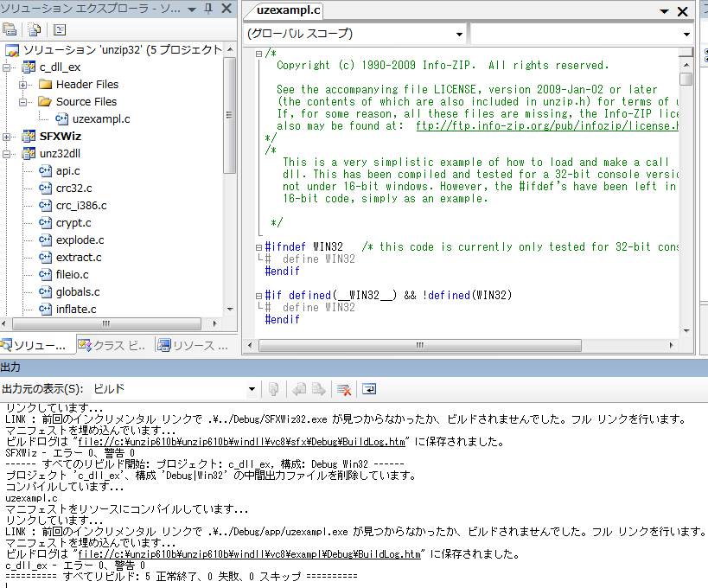The height and width of the screenshot is (588, 708).
Task: Click the editor split bar handle
Action: (x=686, y=52)
